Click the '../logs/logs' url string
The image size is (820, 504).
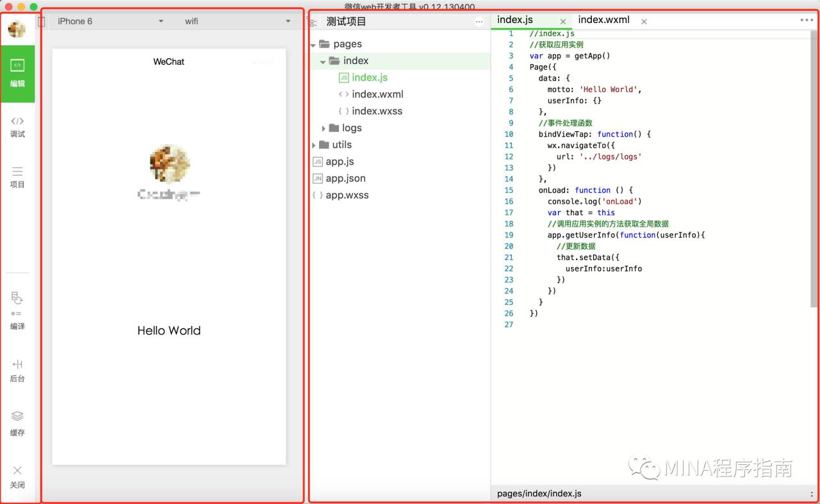click(x=610, y=156)
